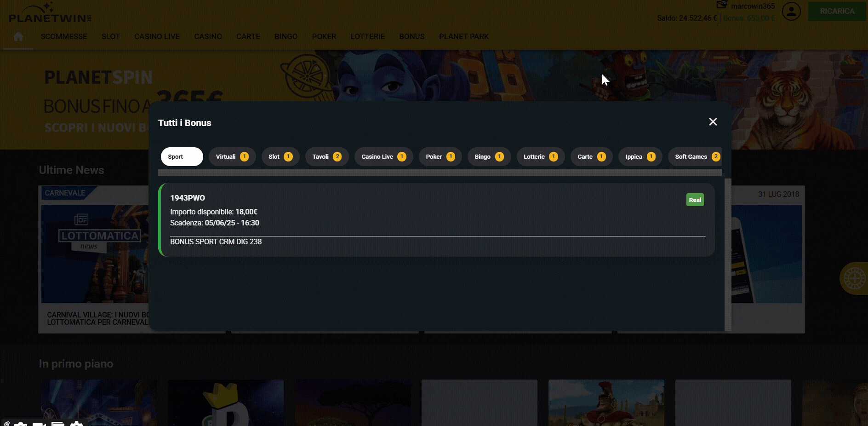Switch to the Slot bonus tab
The image size is (868, 426).
tap(280, 156)
